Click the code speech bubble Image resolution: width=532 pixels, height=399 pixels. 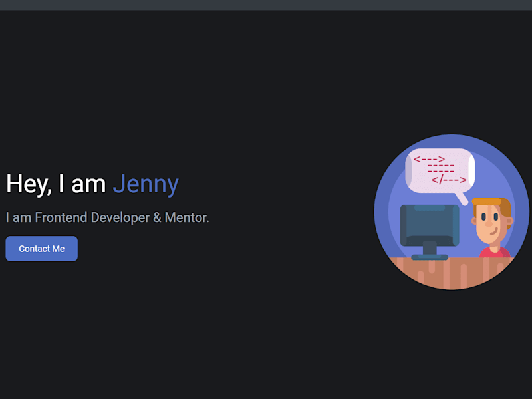click(x=440, y=171)
